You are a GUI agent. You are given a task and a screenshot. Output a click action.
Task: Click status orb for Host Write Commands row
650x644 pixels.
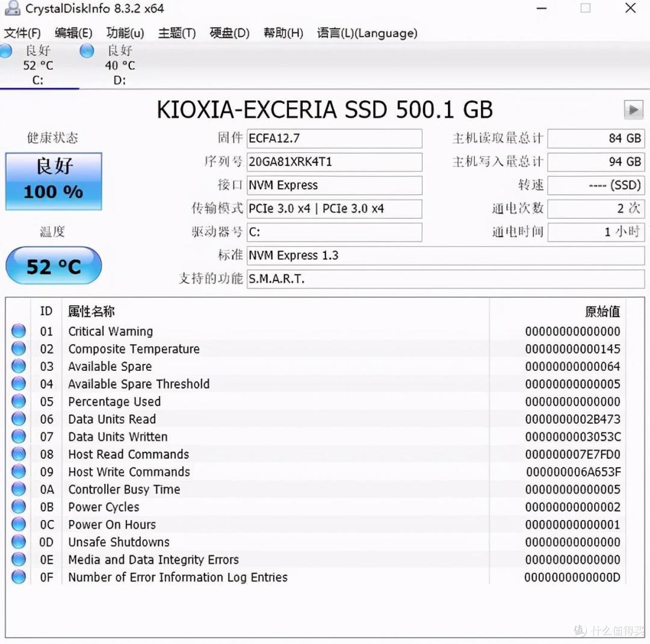(x=19, y=471)
